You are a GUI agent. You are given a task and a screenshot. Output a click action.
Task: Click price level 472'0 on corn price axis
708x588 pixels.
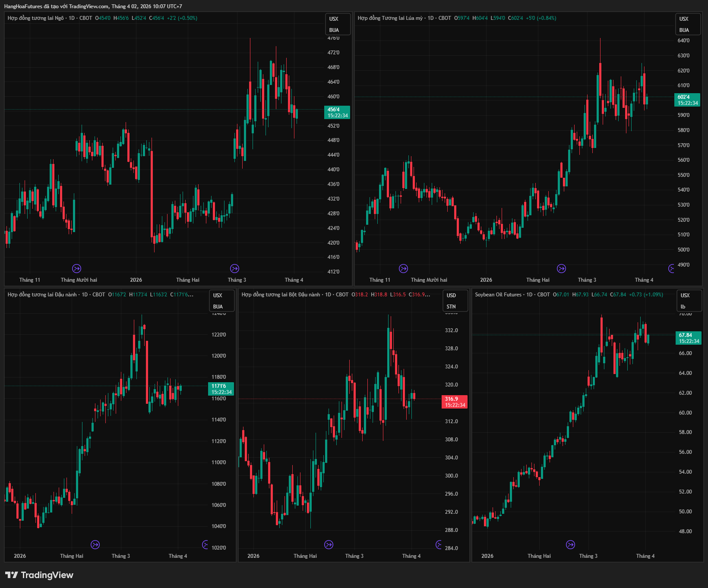pyautogui.click(x=333, y=53)
